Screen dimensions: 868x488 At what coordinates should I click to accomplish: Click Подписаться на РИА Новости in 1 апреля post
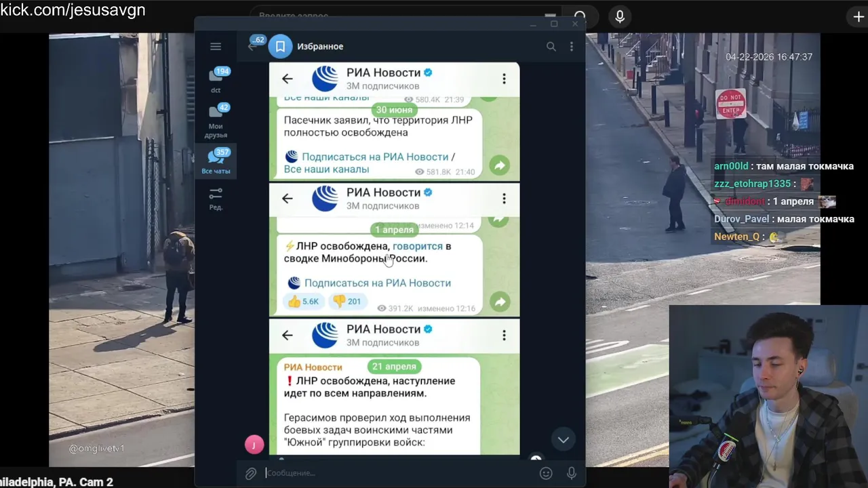(x=378, y=283)
